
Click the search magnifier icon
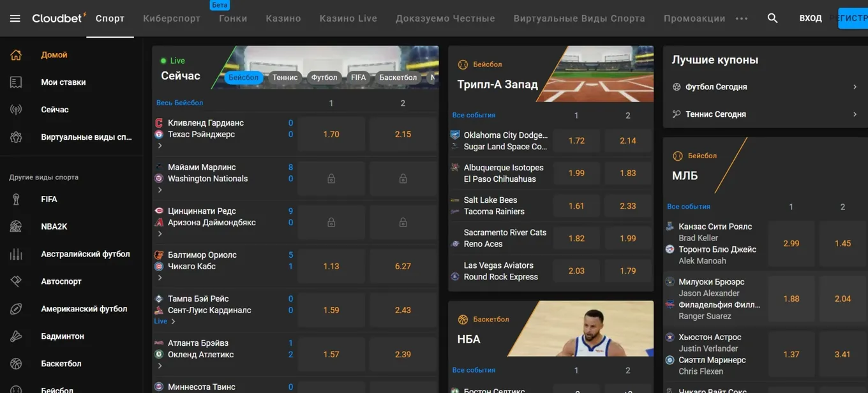point(772,19)
